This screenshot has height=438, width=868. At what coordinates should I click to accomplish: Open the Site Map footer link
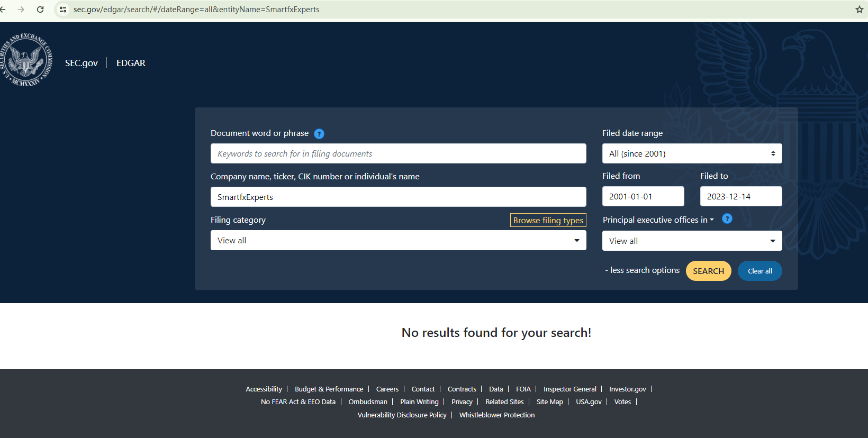point(550,402)
